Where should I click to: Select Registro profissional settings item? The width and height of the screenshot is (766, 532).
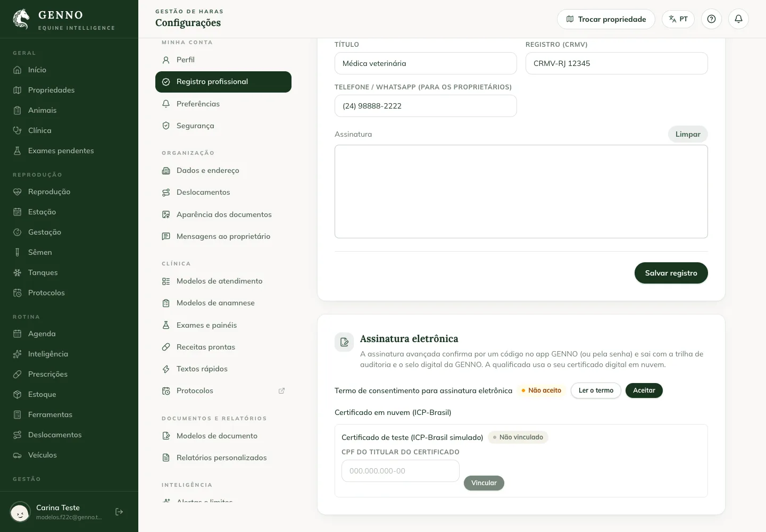(x=223, y=82)
